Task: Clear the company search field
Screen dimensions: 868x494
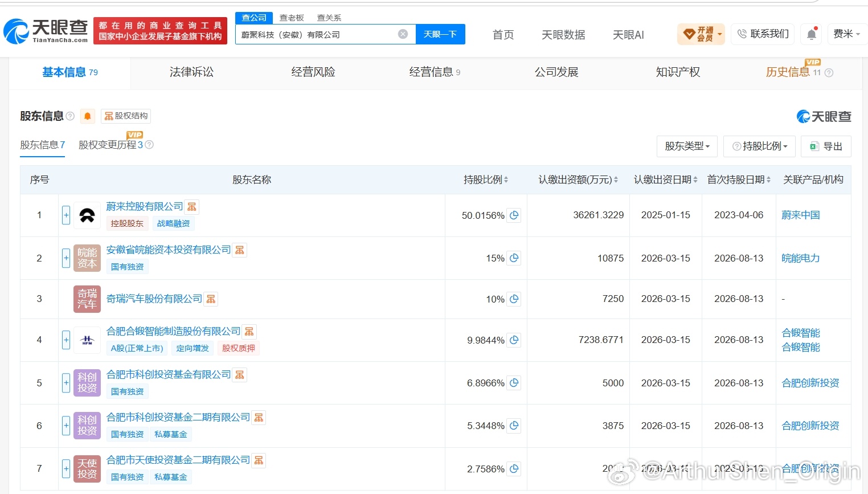Action: coord(403,34)
